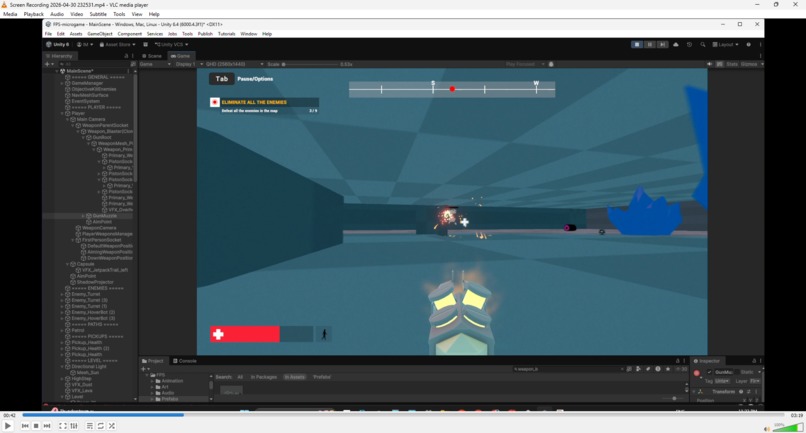Click the 03:19 total duration label

pos(797,415)
